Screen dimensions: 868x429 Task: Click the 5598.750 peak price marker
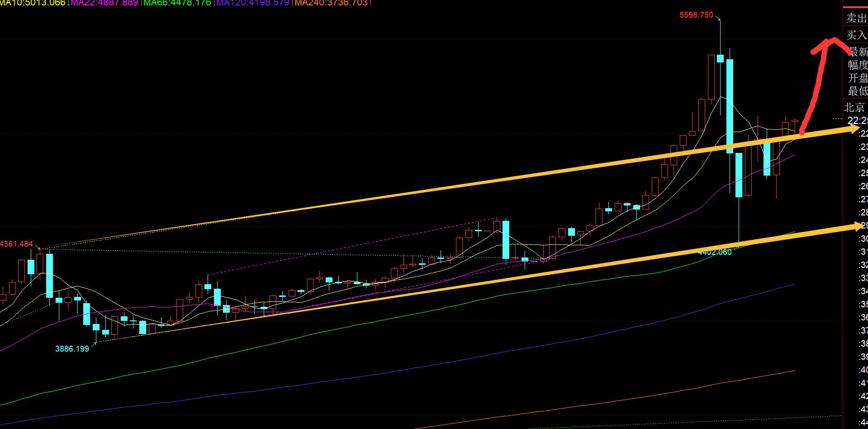(x=696, y=15)
